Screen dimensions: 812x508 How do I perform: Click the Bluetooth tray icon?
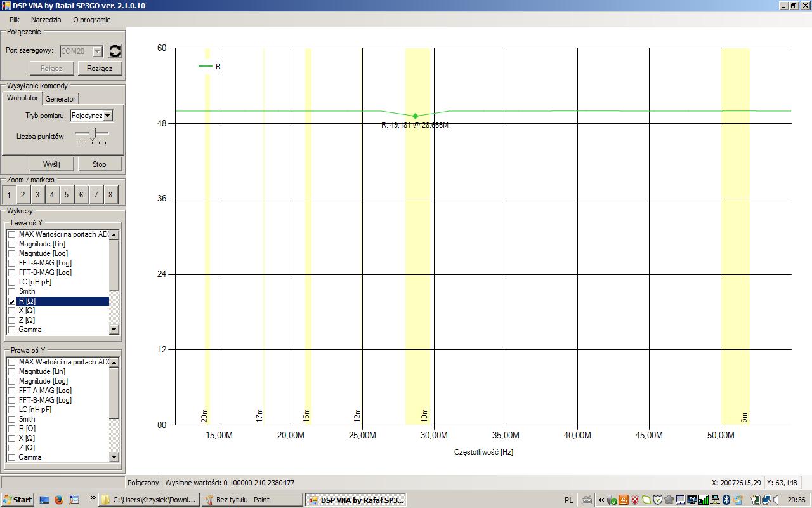click(x=727, y=500)
